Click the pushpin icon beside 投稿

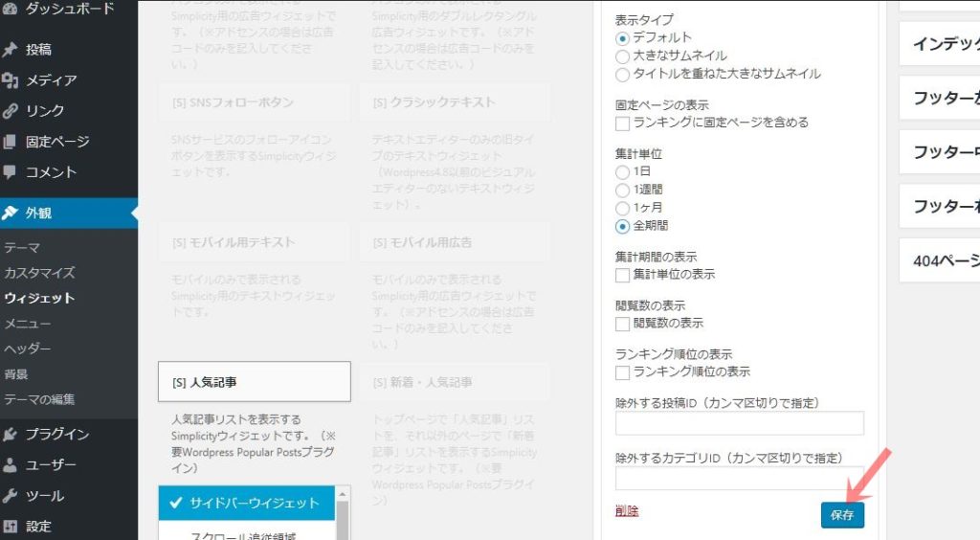[x=11, y=50]
